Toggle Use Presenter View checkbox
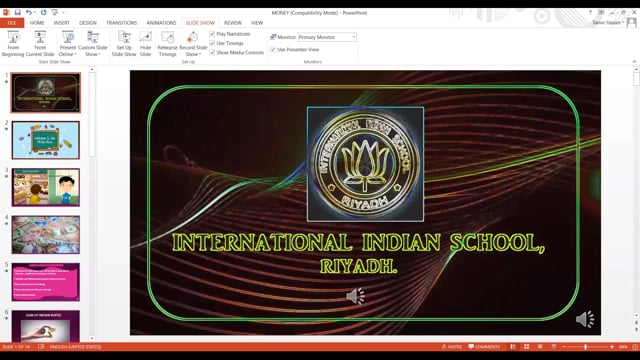 pos(273,49)
